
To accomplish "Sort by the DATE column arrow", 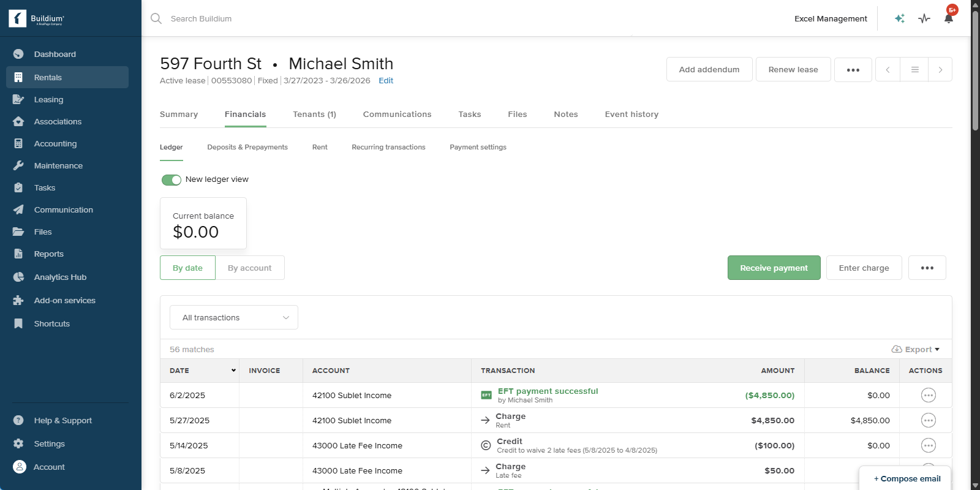I will 233,371.
